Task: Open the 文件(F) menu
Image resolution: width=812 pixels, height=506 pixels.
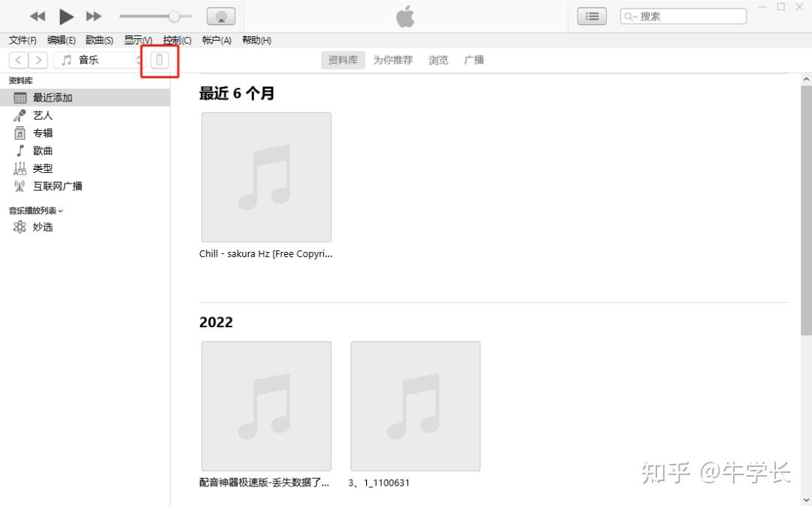Action: (x=23, y=41)
